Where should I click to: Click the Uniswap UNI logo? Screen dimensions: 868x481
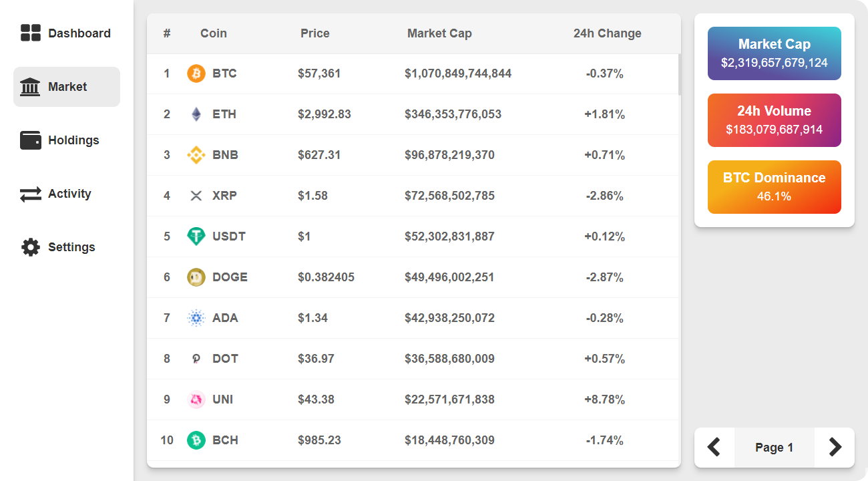(x=196, y=399)
